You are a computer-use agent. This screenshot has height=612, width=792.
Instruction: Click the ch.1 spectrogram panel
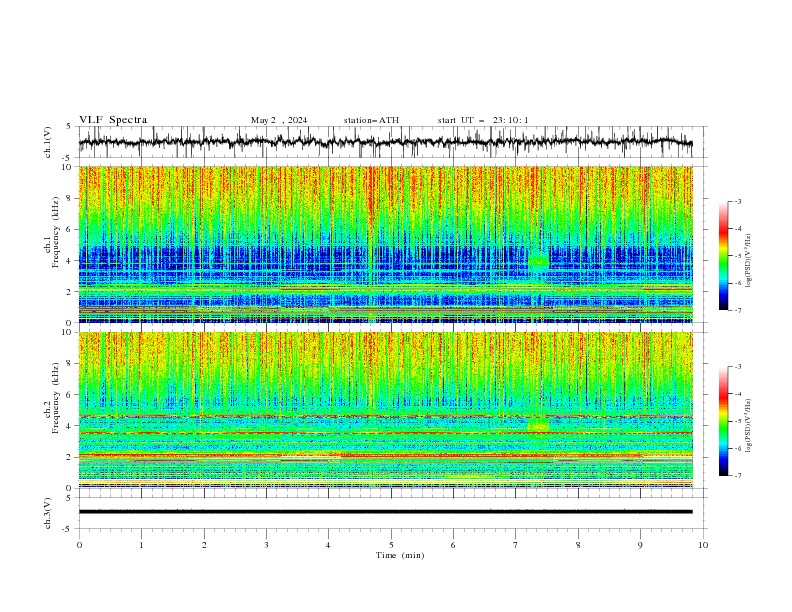[385, 244]
